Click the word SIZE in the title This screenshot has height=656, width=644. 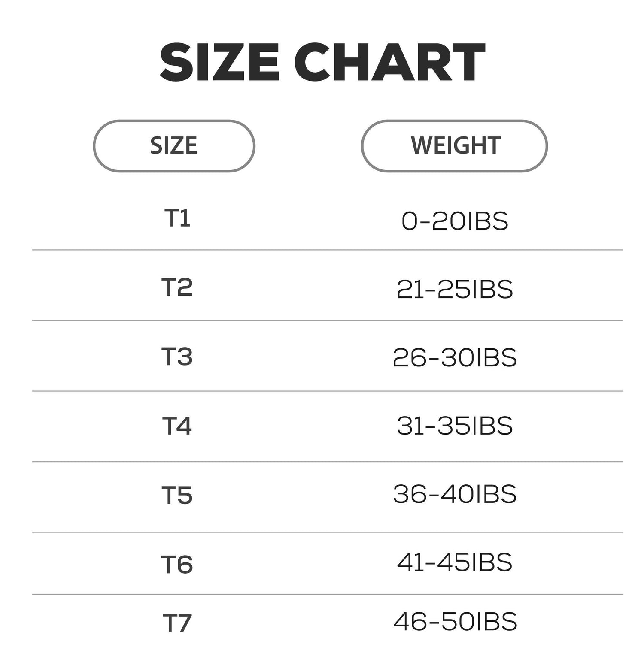[x=219, y=63]
